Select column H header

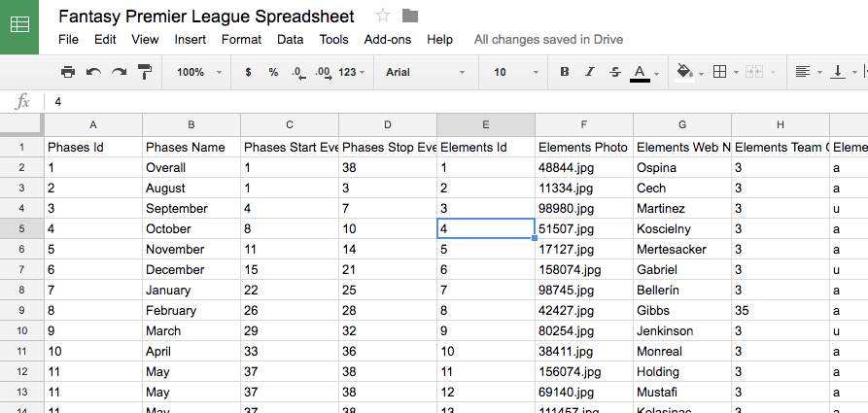[780, 125]
